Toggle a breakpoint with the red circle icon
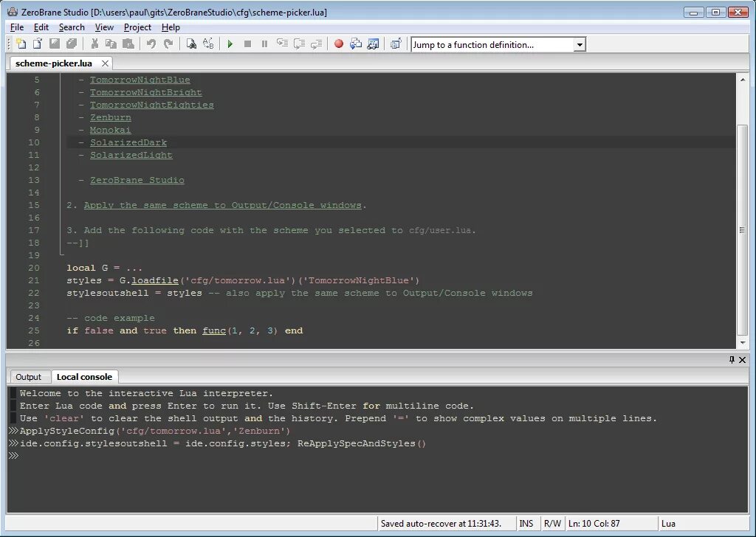 click(339, 44)
